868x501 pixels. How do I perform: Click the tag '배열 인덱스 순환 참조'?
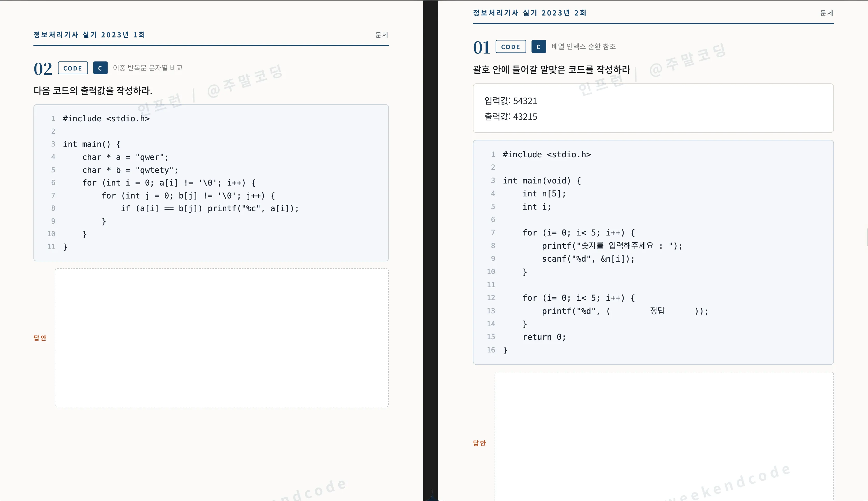[583, 47]
